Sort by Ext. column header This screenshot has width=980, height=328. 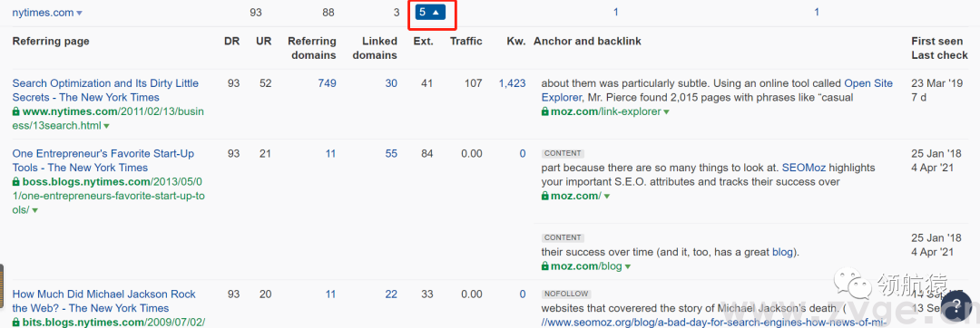point(423,41)
